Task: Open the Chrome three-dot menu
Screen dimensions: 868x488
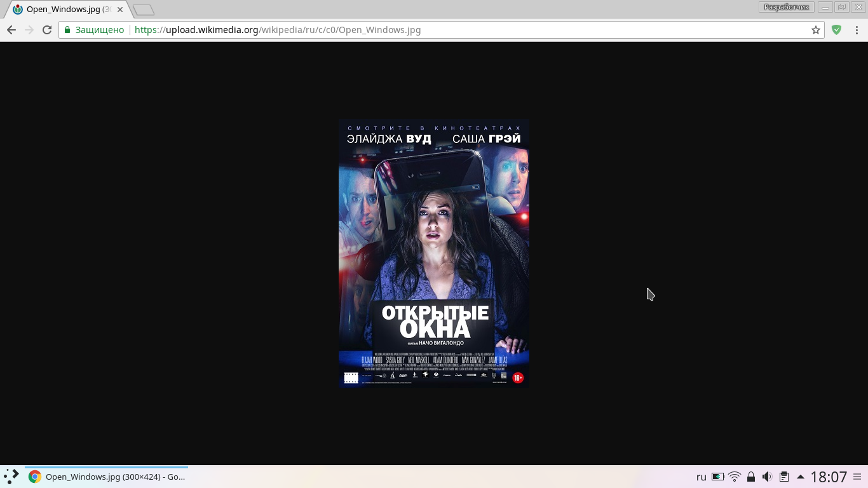Action: (857, 30)
